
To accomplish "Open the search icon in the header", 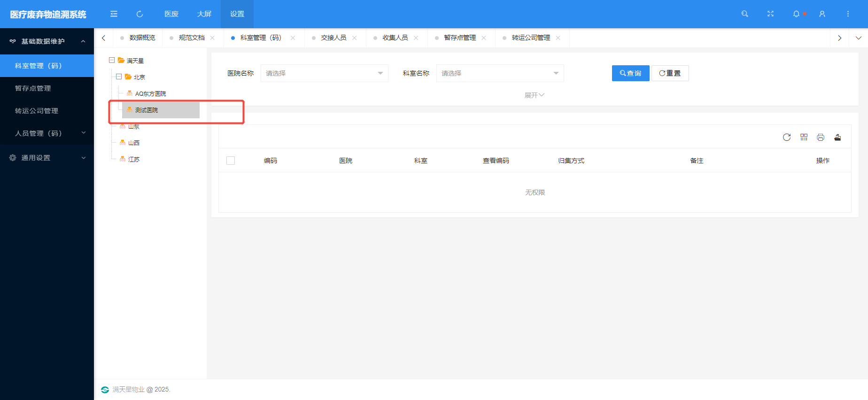I will point(744,14).
